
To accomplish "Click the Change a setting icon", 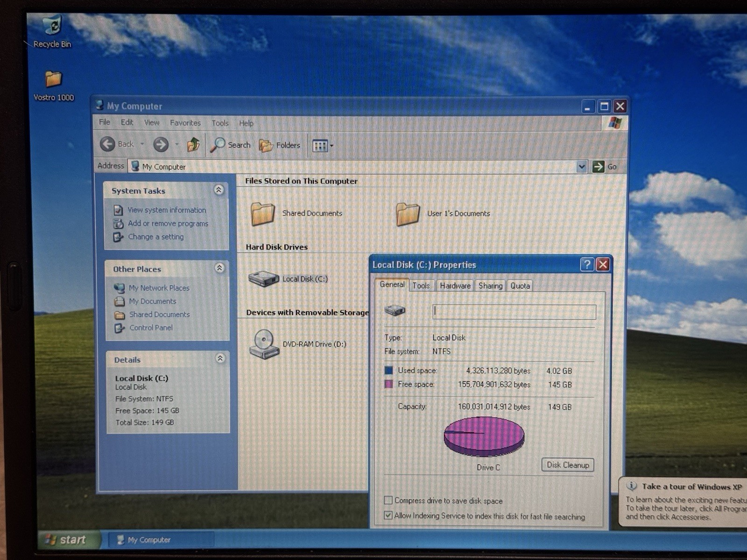I will [x=118, y=237].
